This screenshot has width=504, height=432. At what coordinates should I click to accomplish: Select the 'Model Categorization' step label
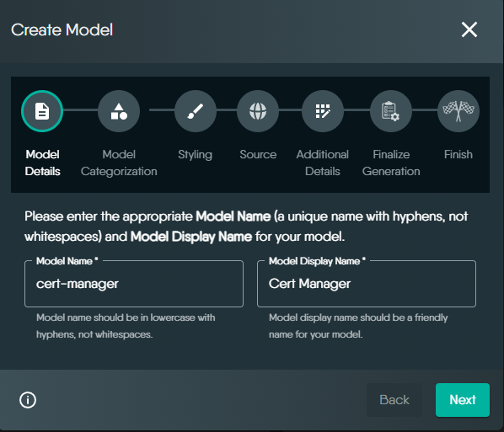(119, 163)
